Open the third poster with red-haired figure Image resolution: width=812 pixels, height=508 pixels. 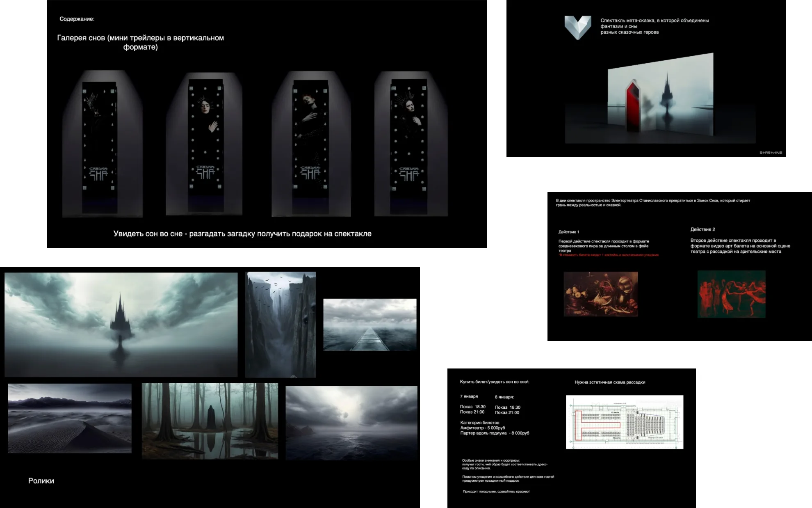point(310,146)
